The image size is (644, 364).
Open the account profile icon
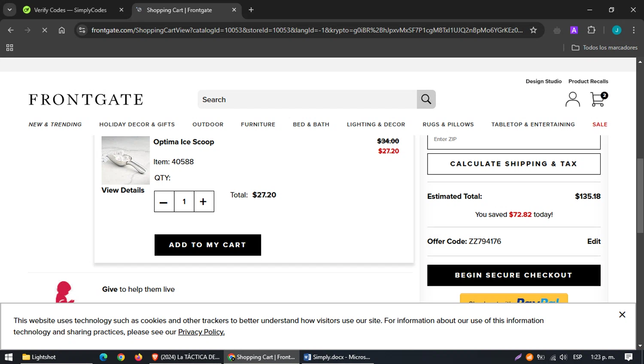point(572,99)
